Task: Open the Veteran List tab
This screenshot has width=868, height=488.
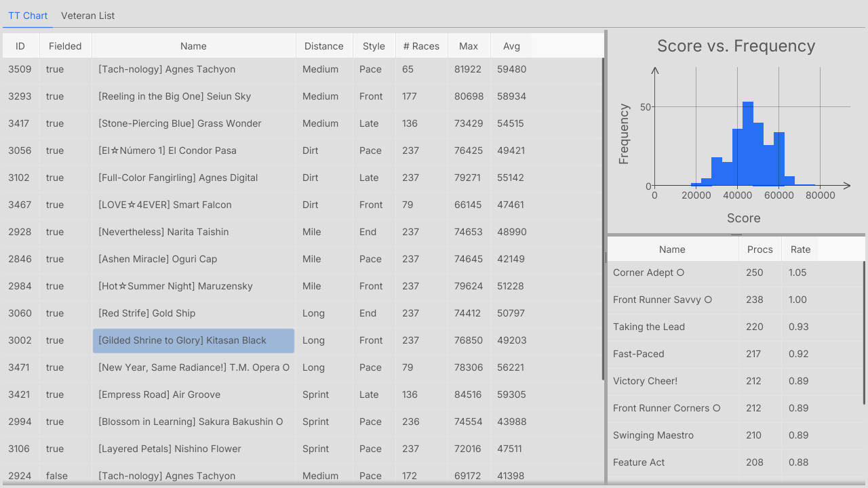Action: tap(88, 16)
